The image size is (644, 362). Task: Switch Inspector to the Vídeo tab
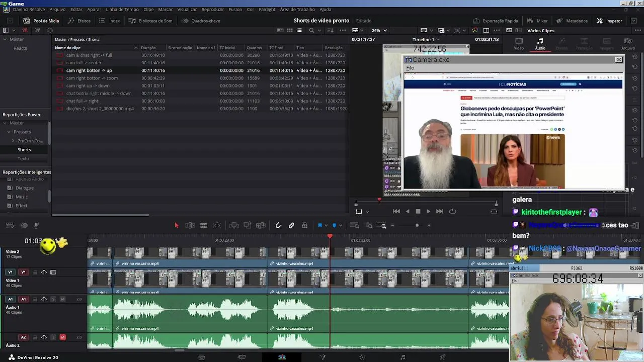click(x=519, y=44)
